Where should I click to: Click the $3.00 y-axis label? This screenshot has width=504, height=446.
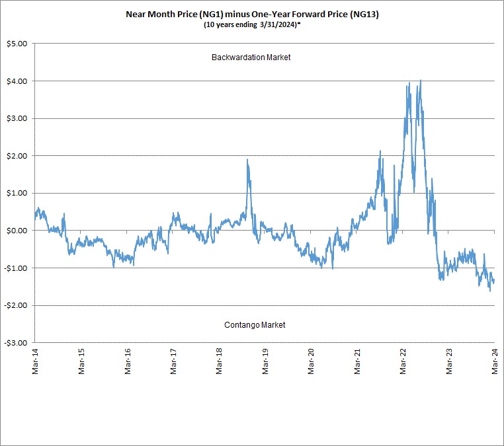17,118
